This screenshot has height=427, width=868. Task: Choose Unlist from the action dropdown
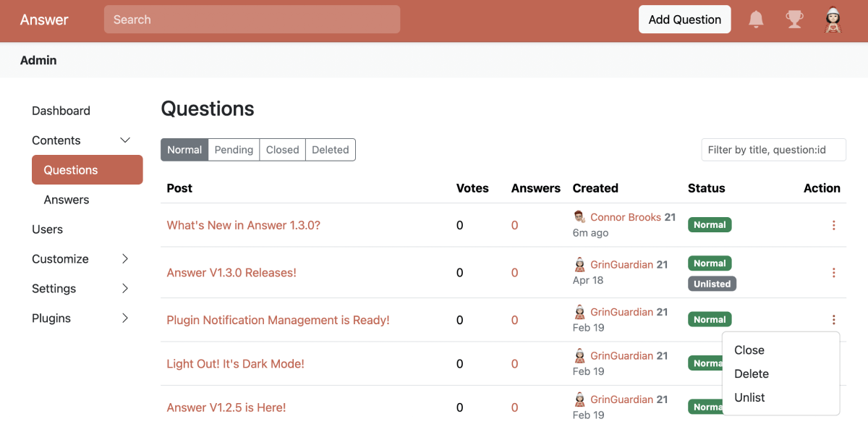pos(749,398)
